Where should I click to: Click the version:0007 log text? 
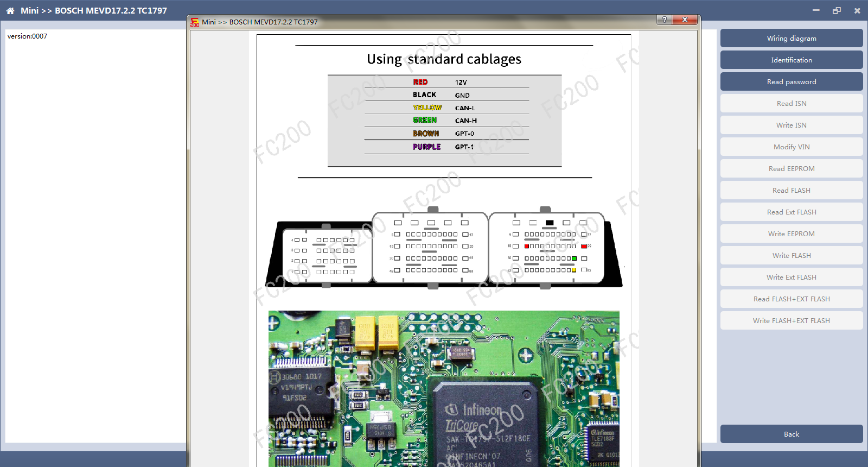27,36
